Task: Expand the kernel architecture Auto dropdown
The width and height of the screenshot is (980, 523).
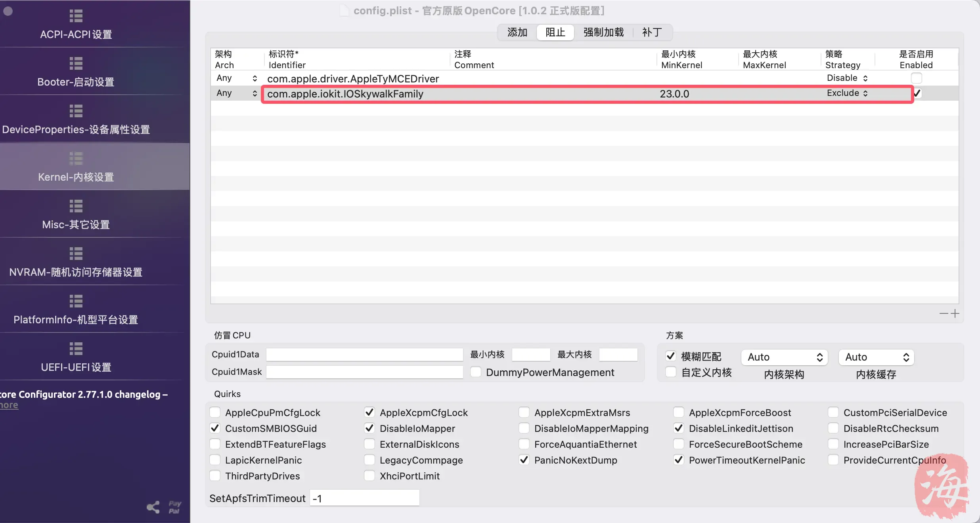Action: (784, 357)
